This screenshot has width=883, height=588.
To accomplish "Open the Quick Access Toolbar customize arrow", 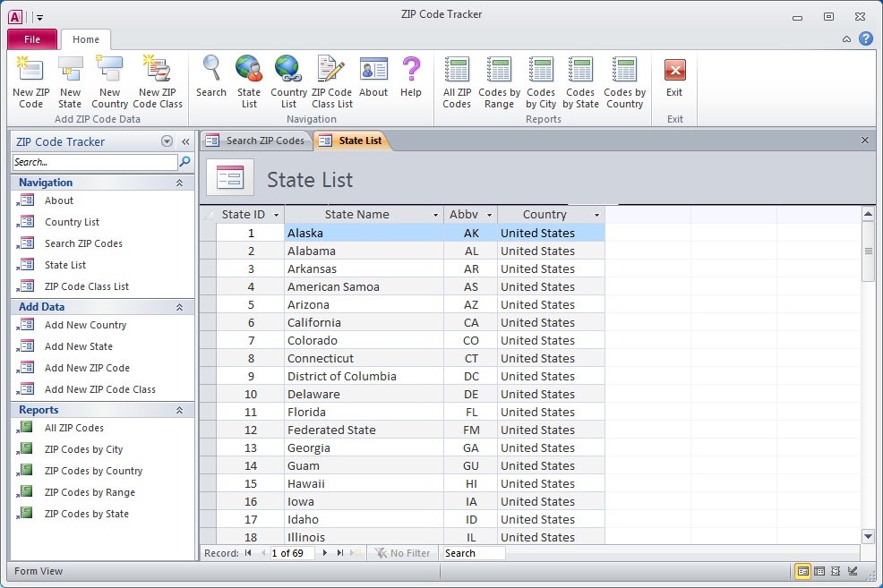I will (x=39, y=17).
